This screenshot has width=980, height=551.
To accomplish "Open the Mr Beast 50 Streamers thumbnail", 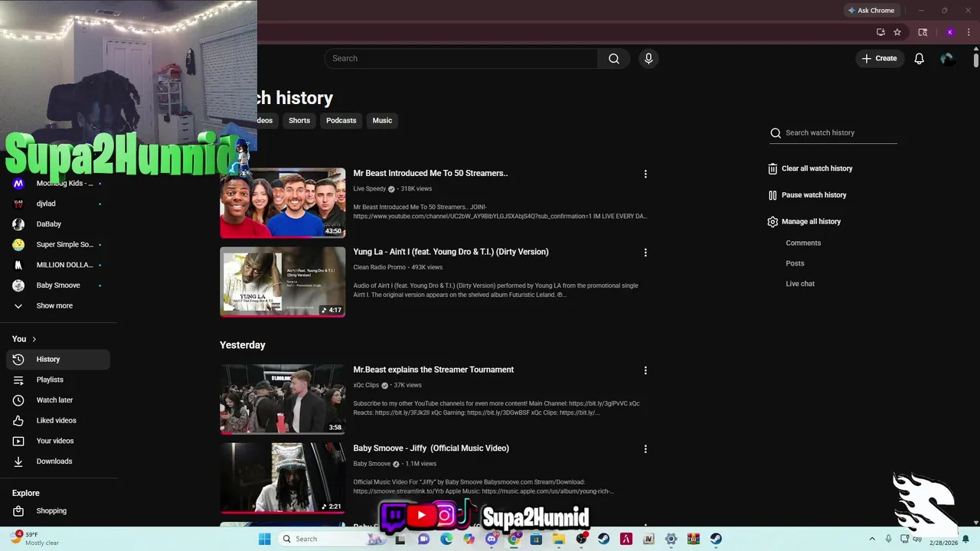I will [283, 204].
